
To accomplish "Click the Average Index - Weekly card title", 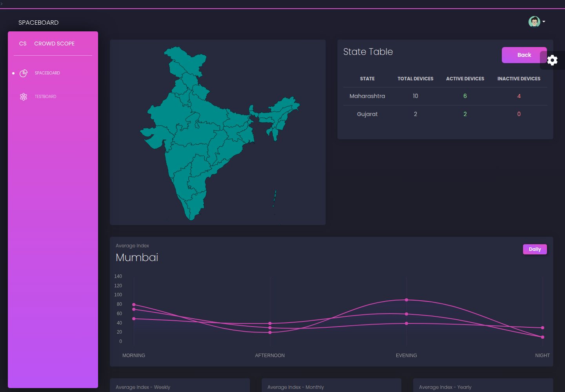I will click(x=143, y=387).
